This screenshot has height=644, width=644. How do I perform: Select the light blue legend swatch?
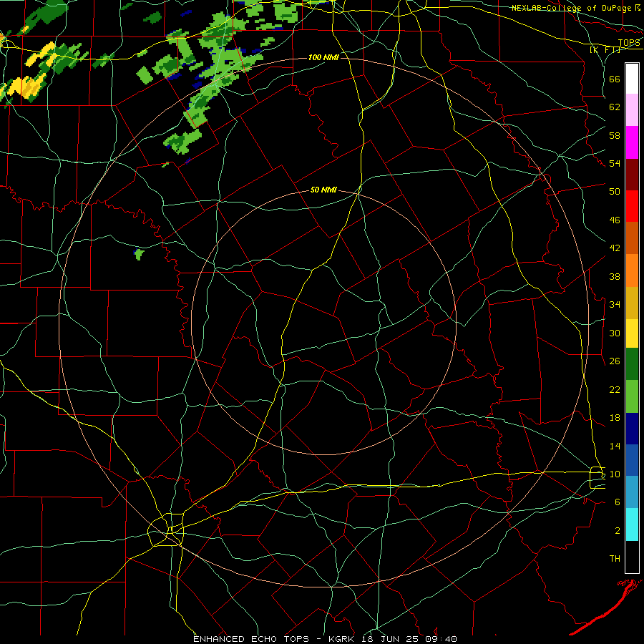click(x=632, y=492)
